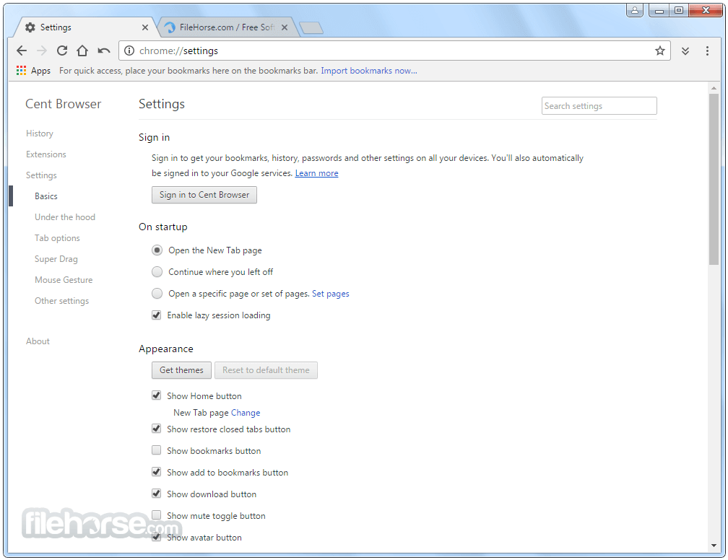The width and height of the screenshot is (728, 560).
Task: Select Continue where you left off
Action: [157, 272]
